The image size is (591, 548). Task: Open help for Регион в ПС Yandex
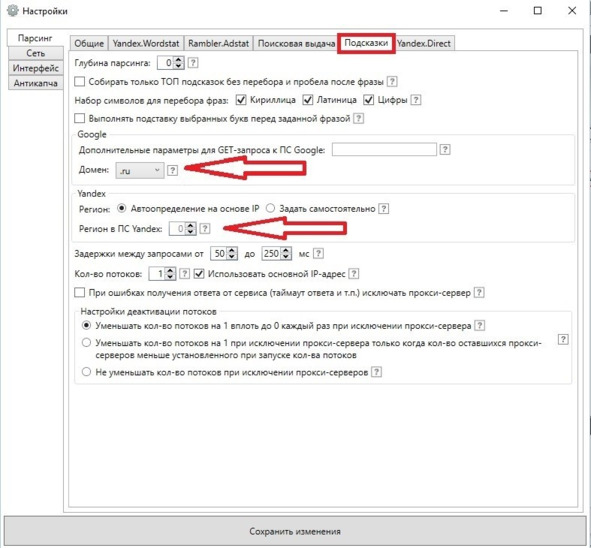[x=205, y=228]
